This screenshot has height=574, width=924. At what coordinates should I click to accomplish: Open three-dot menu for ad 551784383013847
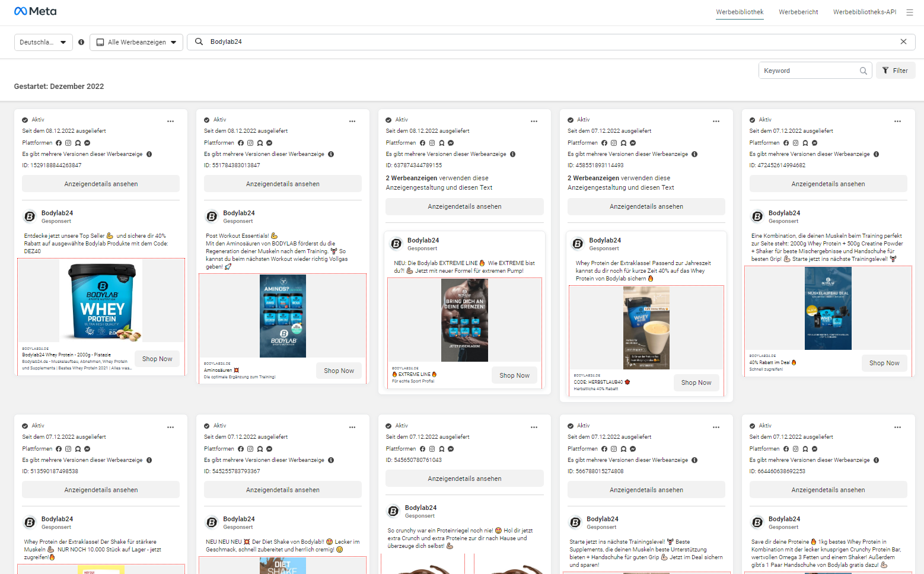(x=352, y=121)
